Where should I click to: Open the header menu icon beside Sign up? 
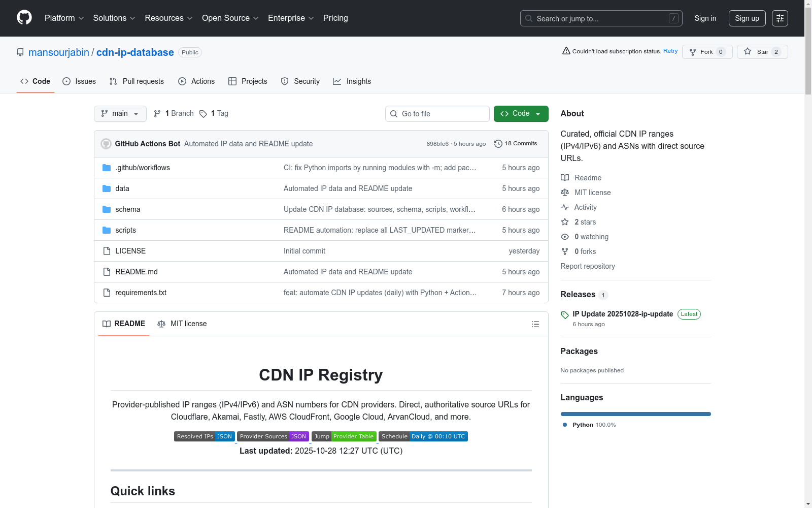click(x=780, y=18)
